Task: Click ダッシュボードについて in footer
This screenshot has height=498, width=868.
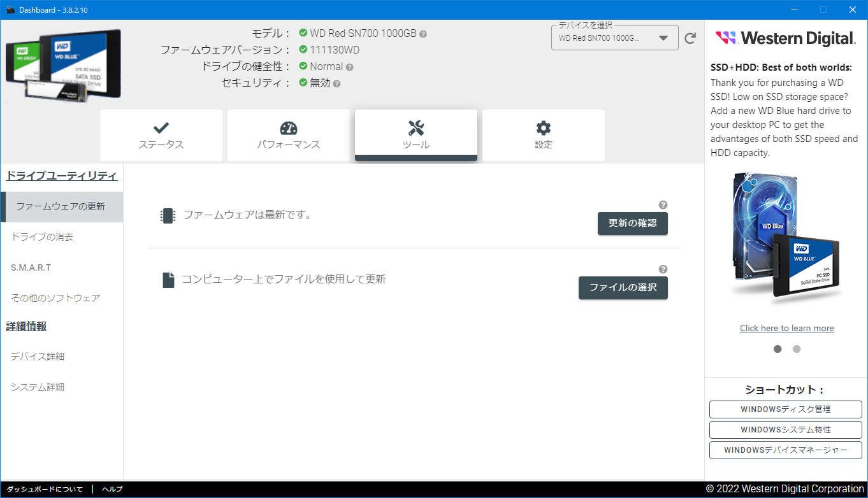Action: point(45,490)
